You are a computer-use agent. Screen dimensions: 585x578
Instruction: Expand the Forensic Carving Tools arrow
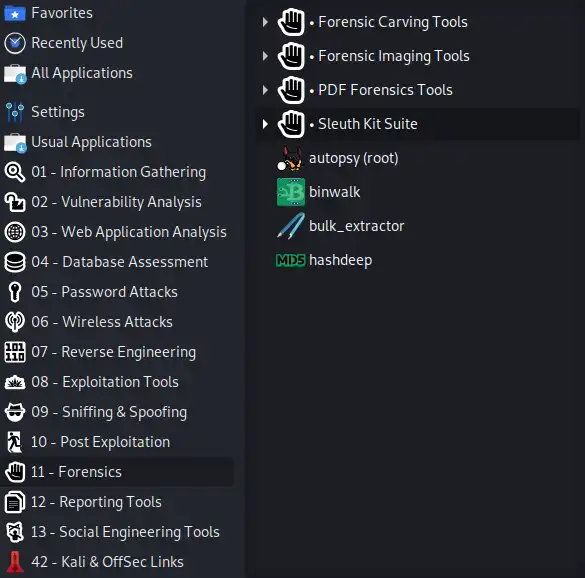(265, 22)
